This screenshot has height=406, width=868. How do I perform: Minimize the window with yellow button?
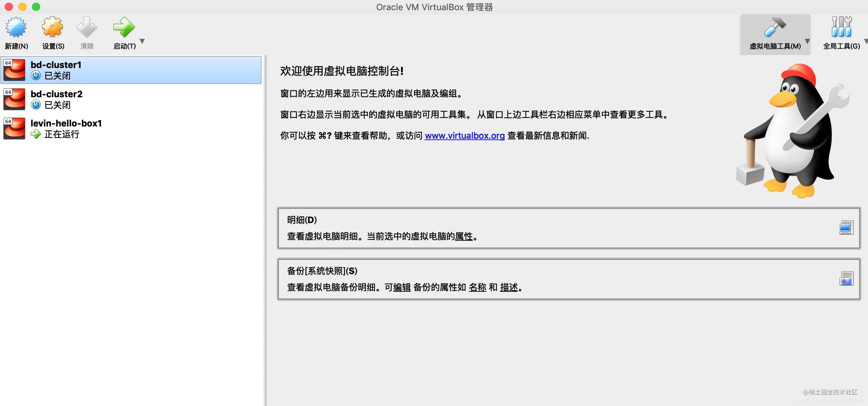(x=22, y=7)
